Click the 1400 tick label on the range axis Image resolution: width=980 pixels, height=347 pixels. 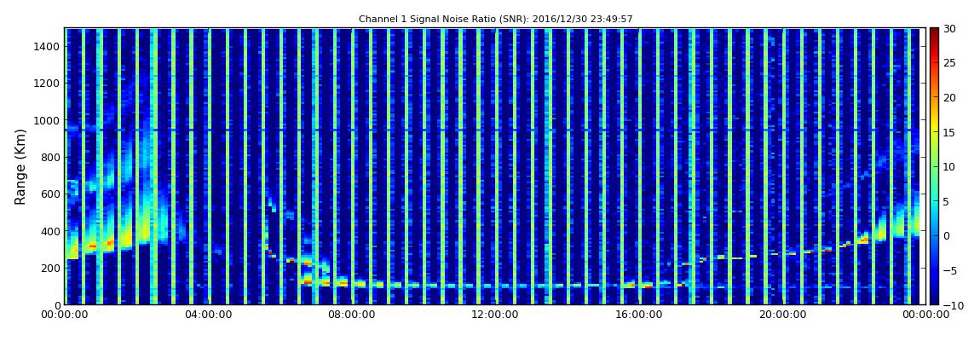[x=48, y=46]
